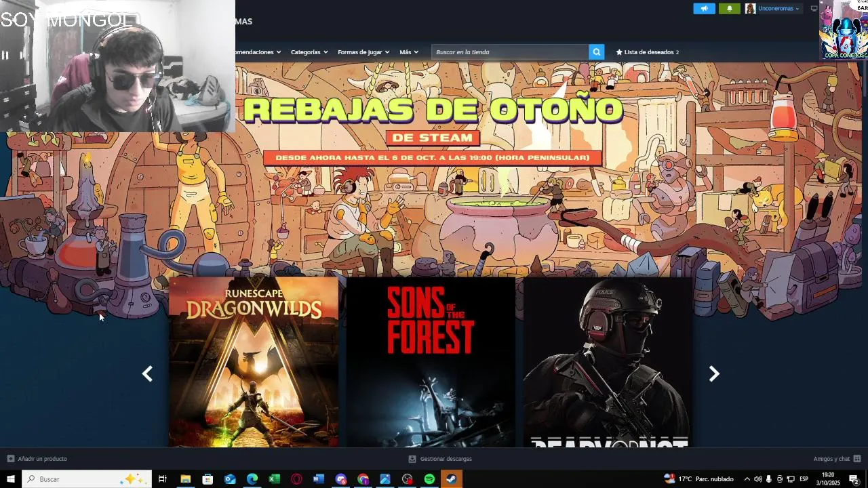The height and width of the screenshot is (488, 868).
Task: Open File Explorer from the taskbar
Action: tap(185, 479)
